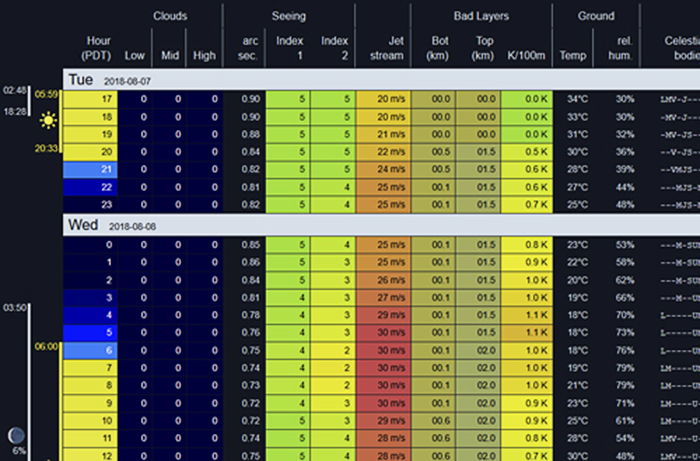This screenshot has width=700, height=461.
Task: Click the 0.88 arc sec value
Action: (250, 134)
